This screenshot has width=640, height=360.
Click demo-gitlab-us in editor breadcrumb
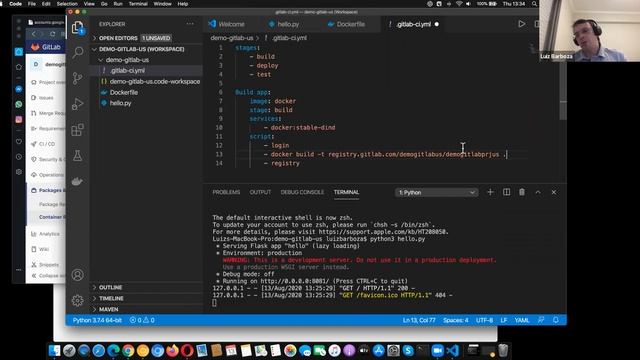click(232, 38)
